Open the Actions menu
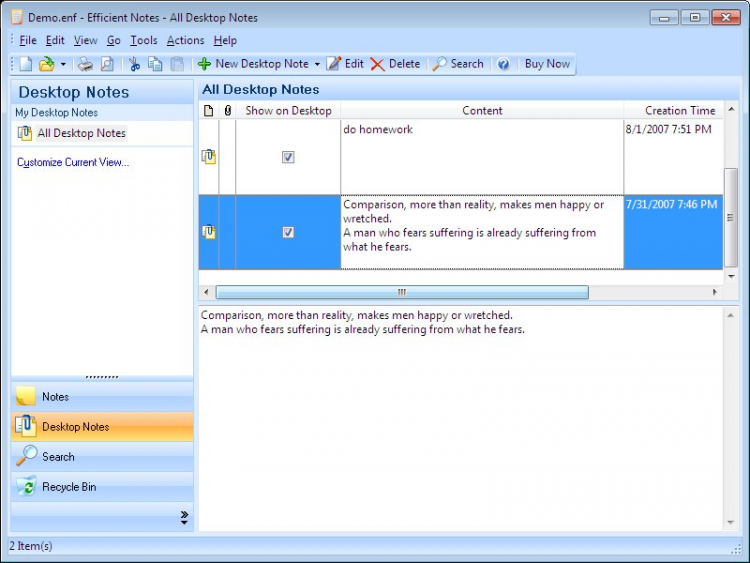 coord(185,40)
